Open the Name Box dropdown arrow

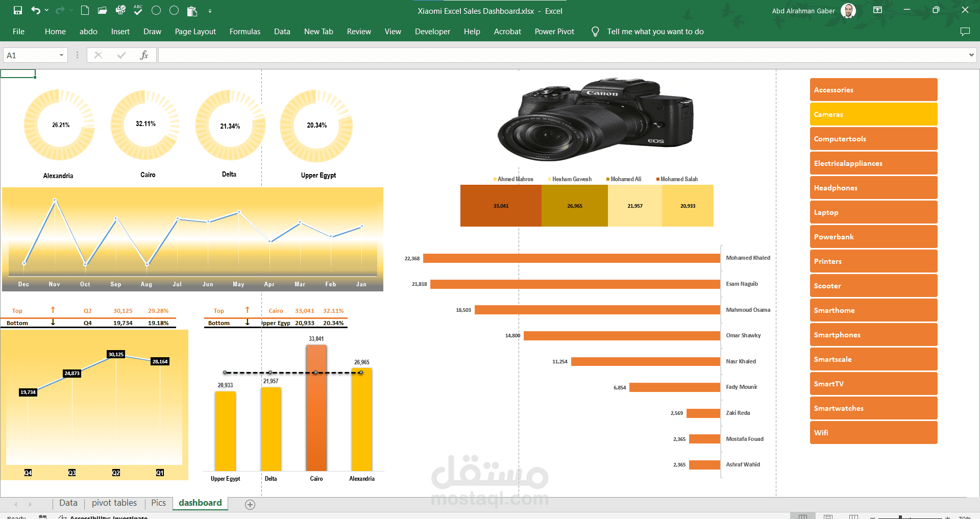pos(61,55)
